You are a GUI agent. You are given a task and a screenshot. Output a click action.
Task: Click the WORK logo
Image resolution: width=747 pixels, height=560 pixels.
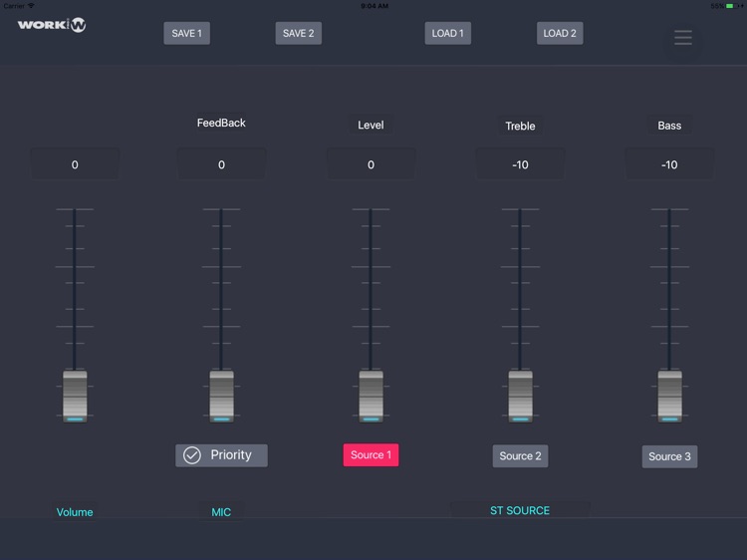[52, 25]
